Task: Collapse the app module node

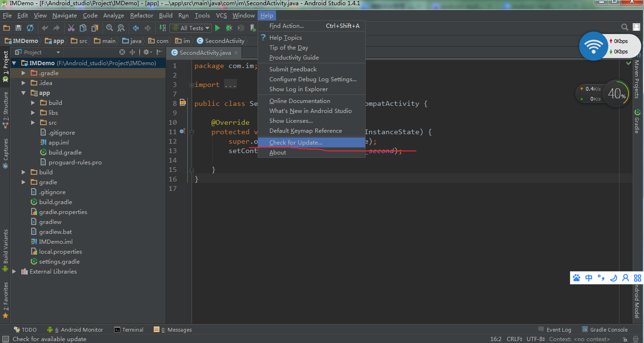Action: pyautogui.click(x=24, y=93)
